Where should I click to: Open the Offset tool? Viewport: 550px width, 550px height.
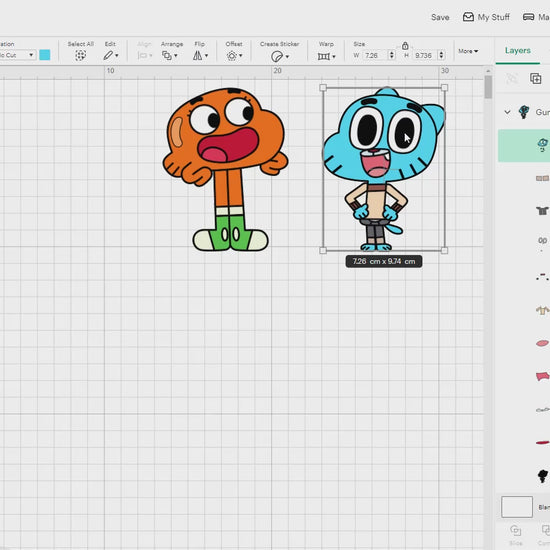tap(232, 56)
